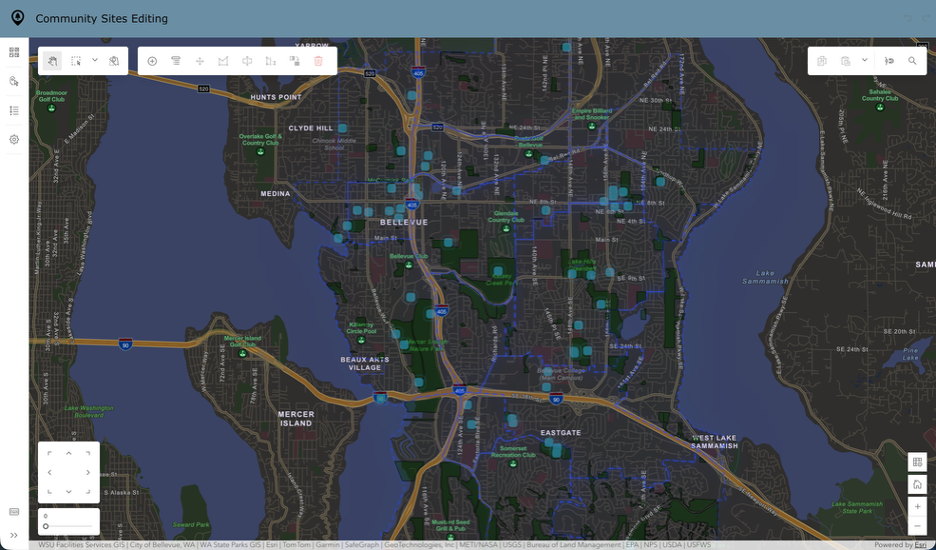Click the redo arrow in header
This screenshot has height=550, width=936.
tap(927, 19)
